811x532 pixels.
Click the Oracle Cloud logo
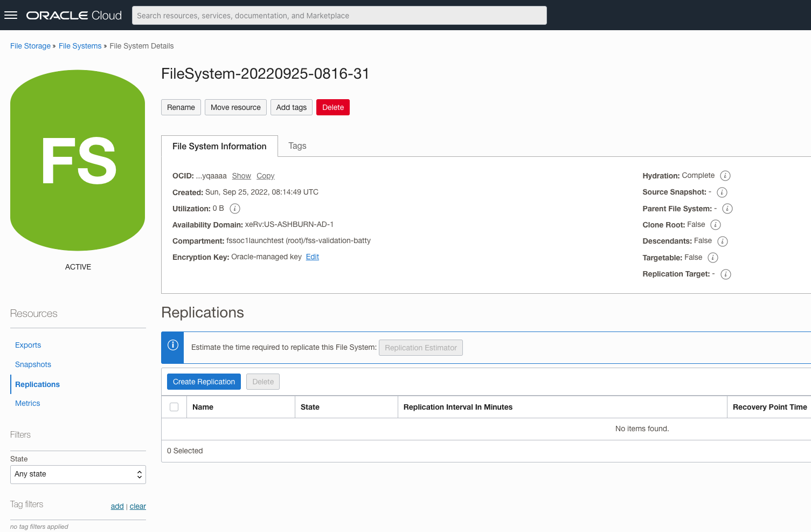tap(73, 15)
